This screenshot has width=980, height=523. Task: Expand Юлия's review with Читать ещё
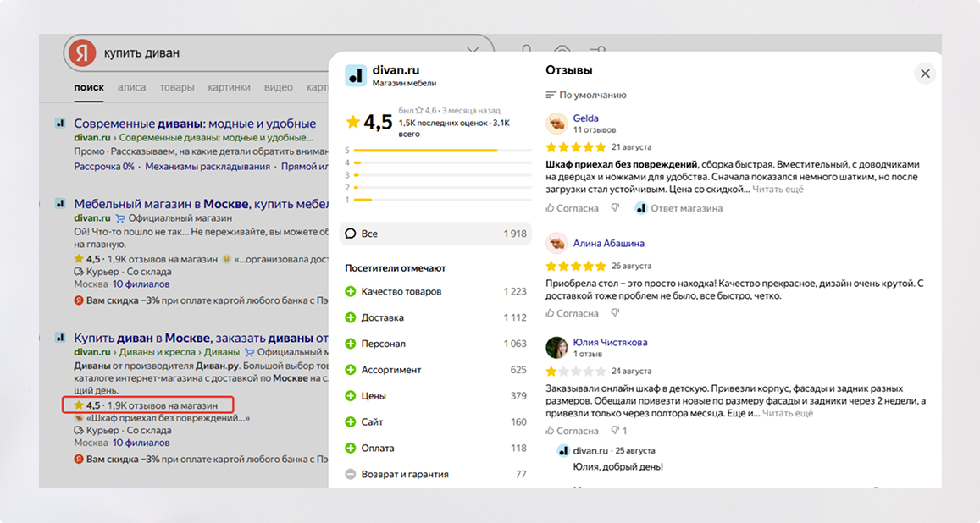[788, 413]
